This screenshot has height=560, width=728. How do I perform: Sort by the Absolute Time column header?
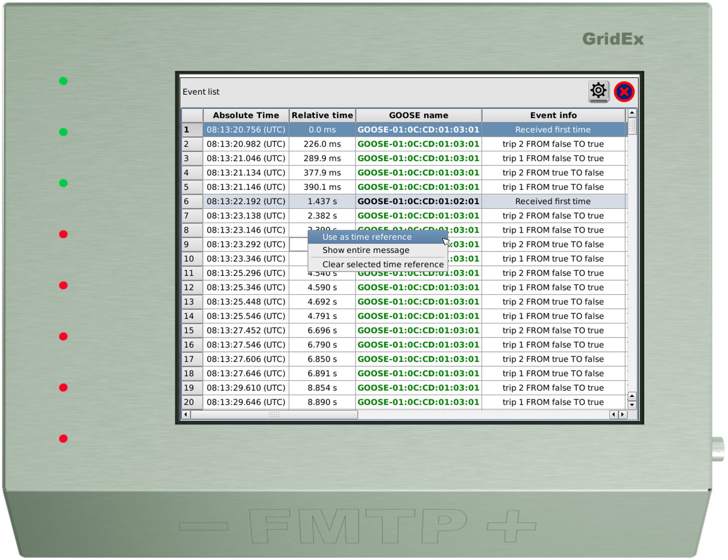(246, 115)
